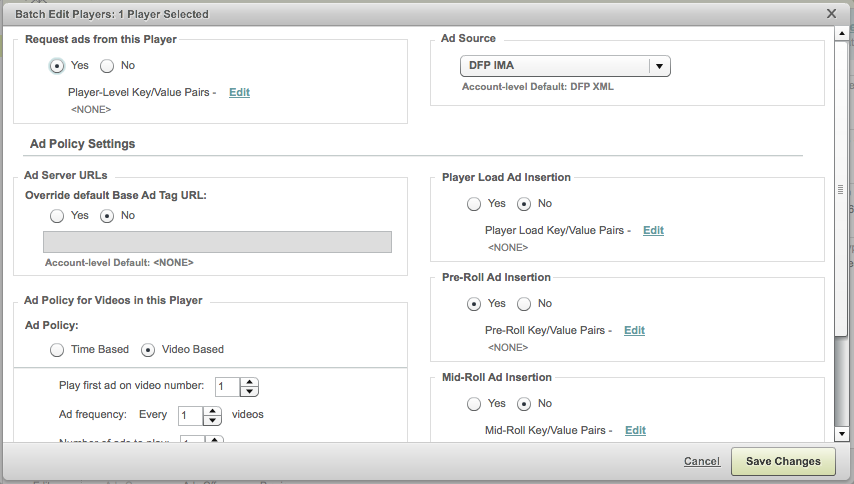Decrease Play first ad on video number
The width and height of the screenshot is (854, 484).
tap(249, 392)
